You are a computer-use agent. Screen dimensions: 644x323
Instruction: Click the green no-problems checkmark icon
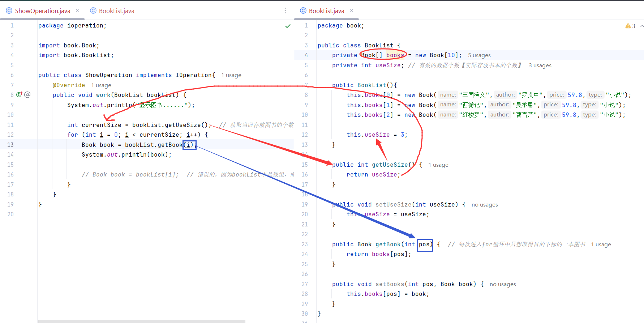click(x=288, y=26)
